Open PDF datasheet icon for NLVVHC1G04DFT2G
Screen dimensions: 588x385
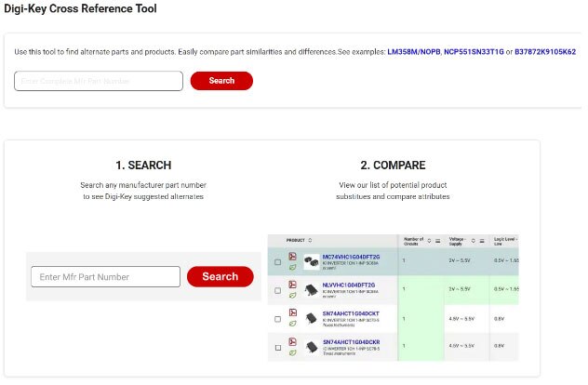point(292,285)
